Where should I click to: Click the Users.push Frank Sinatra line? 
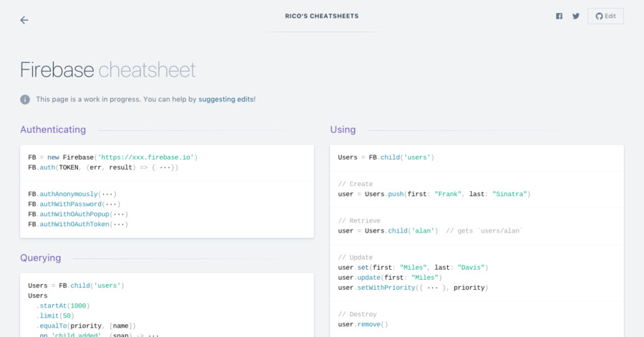(x=434, y=194)
